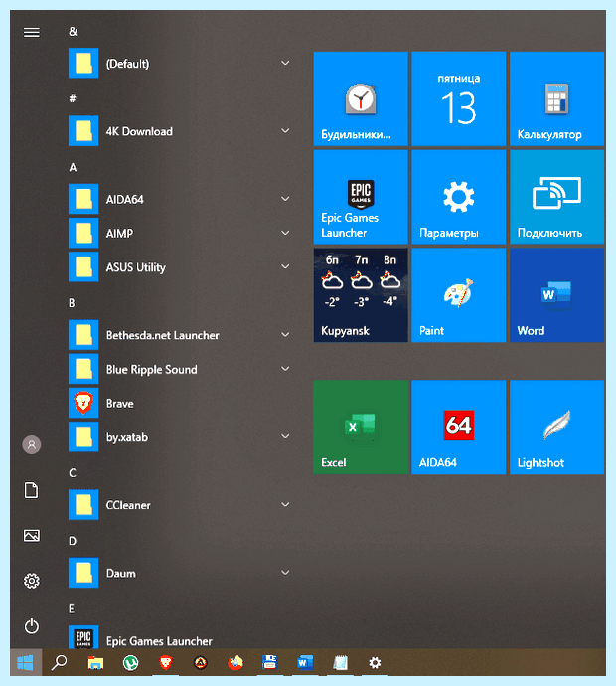Click the '#' section header
Screen dimensions: 616x686
coord(73,98)
